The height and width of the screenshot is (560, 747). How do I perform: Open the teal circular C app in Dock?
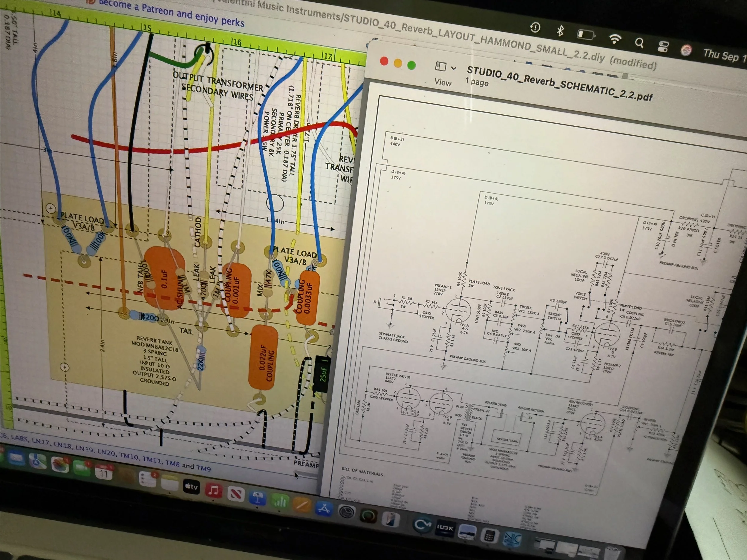coord(423,525)
